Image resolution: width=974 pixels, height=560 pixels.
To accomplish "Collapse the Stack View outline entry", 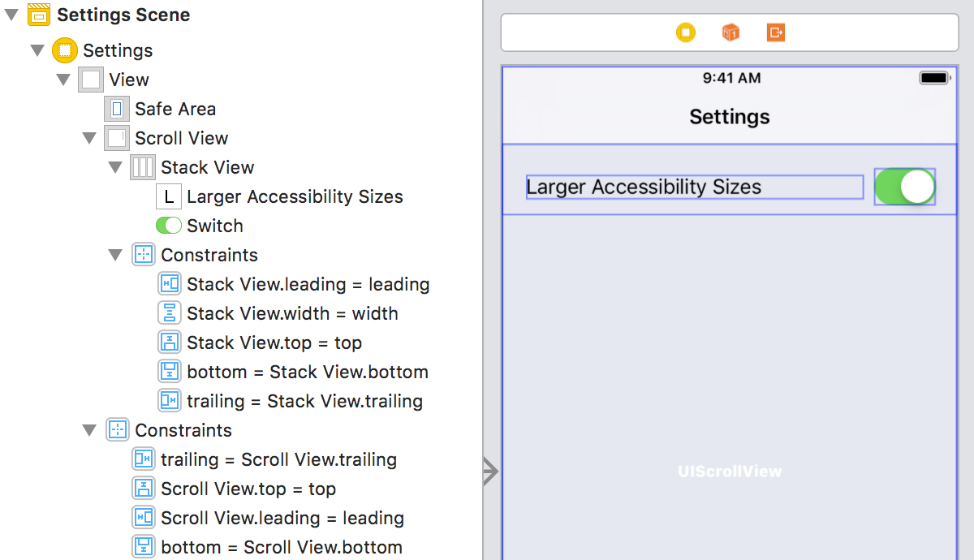I will [x=115, y=166].
